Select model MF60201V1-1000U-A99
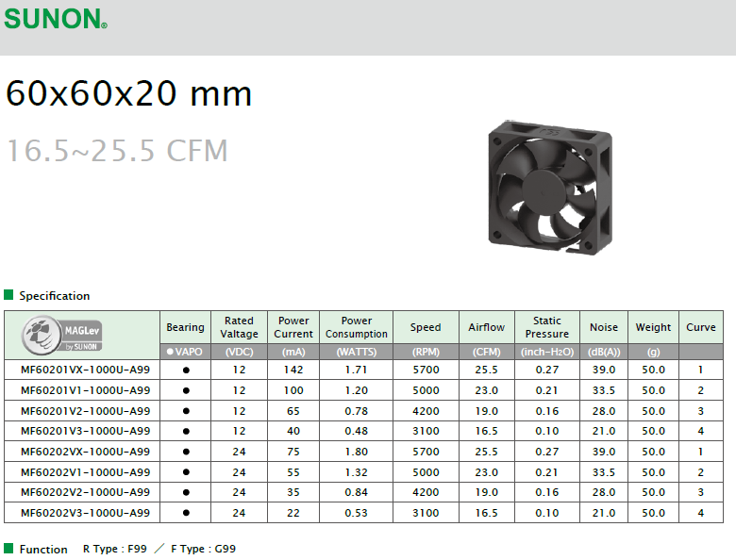This screenshot has height=560, width=736. (85, 390)
